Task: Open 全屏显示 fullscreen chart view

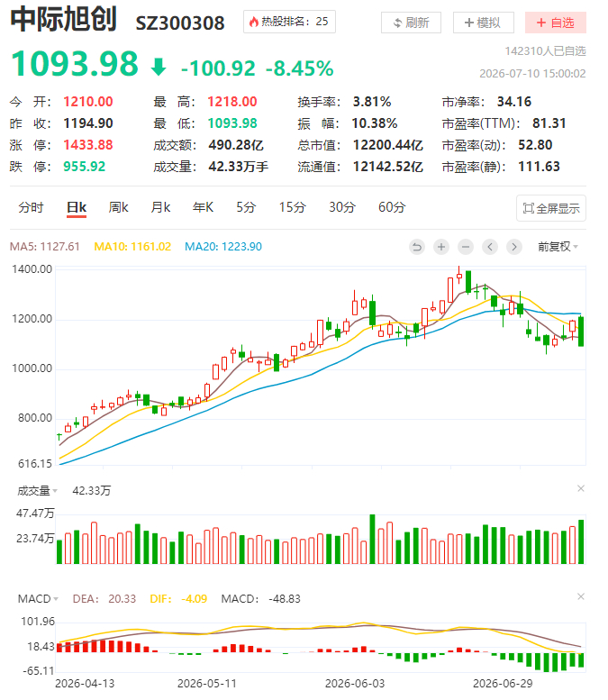Action: (551, 208)
